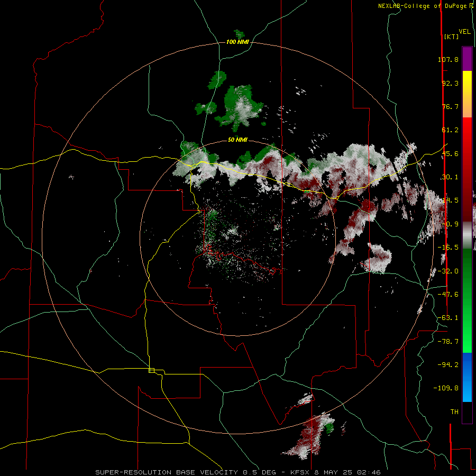Screen dimensions: 476x476
Task: Click the [KT] units label
Action: point(451,36)
